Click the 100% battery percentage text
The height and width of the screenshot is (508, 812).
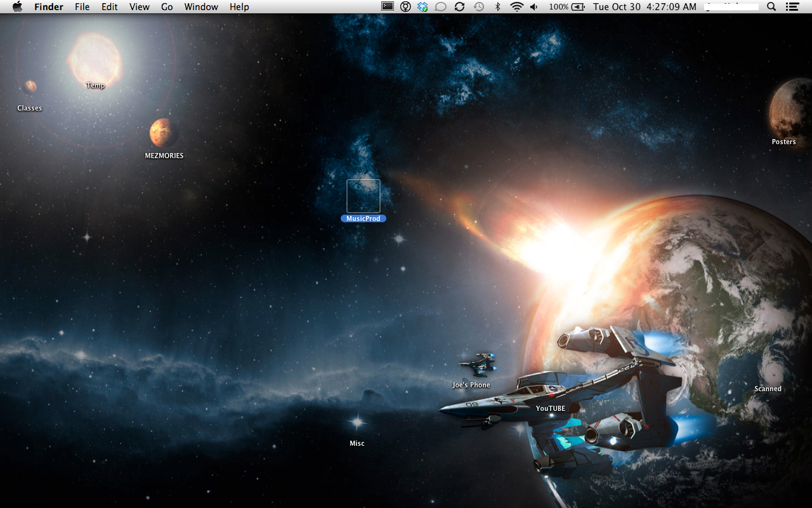(559, 7)
